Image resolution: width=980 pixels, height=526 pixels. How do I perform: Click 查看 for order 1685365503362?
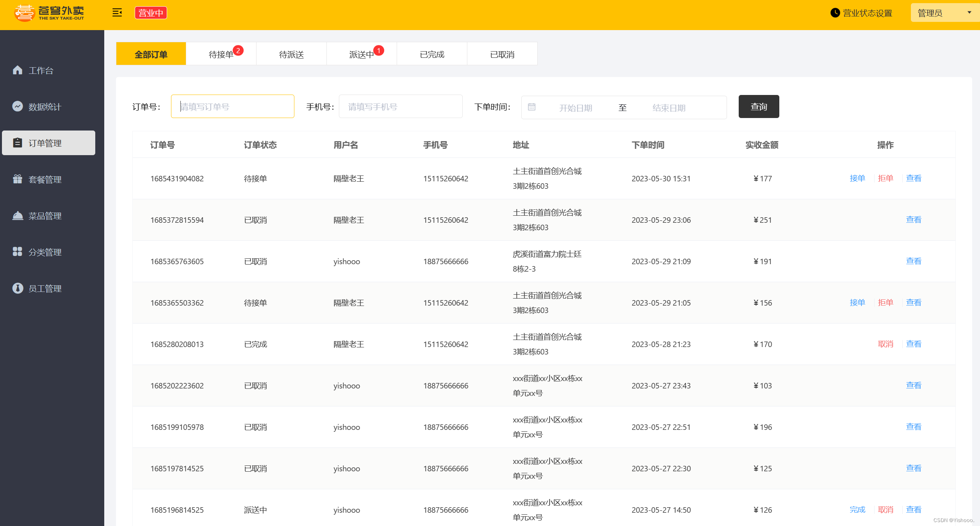(x=914, y=302)
